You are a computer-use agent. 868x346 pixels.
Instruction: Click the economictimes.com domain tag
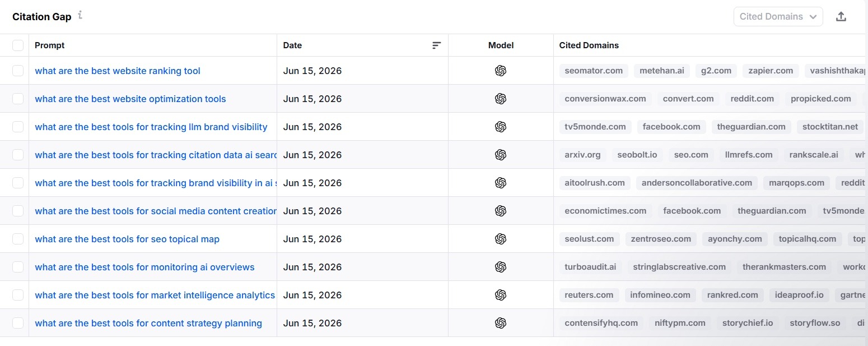[x=605, y=211]
